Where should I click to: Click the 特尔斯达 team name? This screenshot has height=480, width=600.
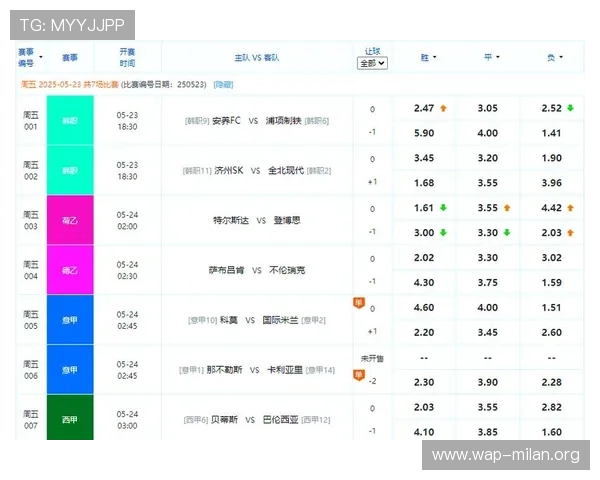click(x=231, y=220)
